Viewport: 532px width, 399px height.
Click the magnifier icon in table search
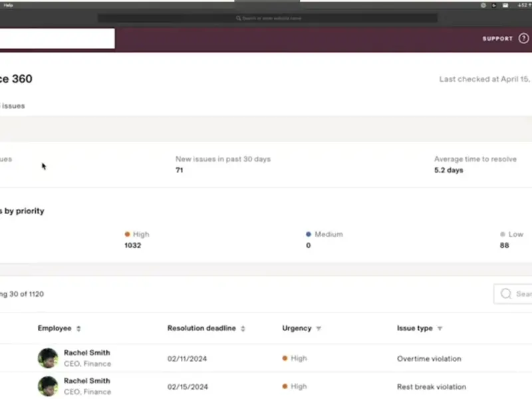506,294
